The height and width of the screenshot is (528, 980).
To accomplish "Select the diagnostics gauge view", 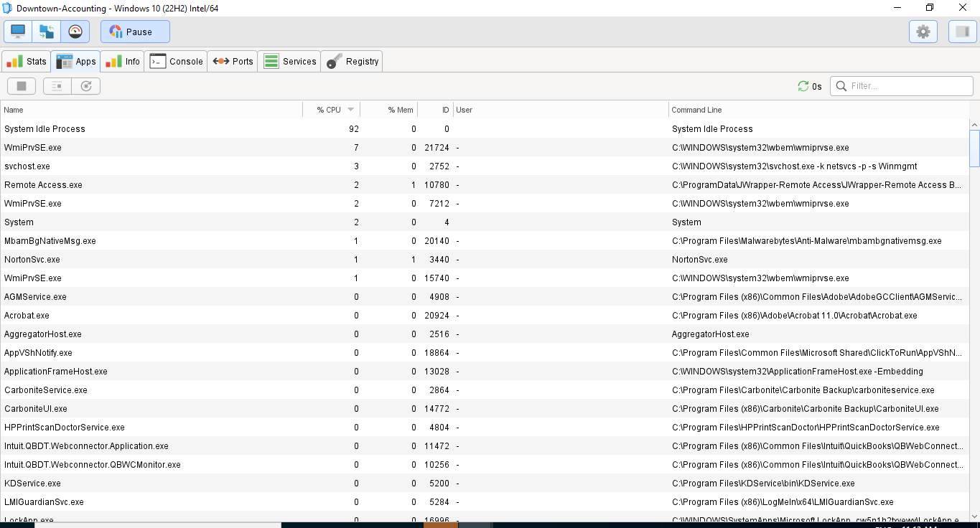I will (75, 32).
